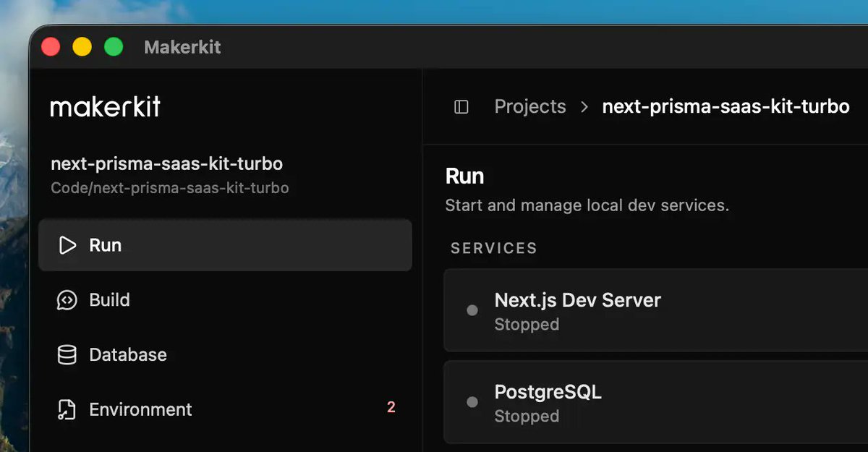Select the Next.js Dev Server card
868x452 pixels.
tap(656, 310)
